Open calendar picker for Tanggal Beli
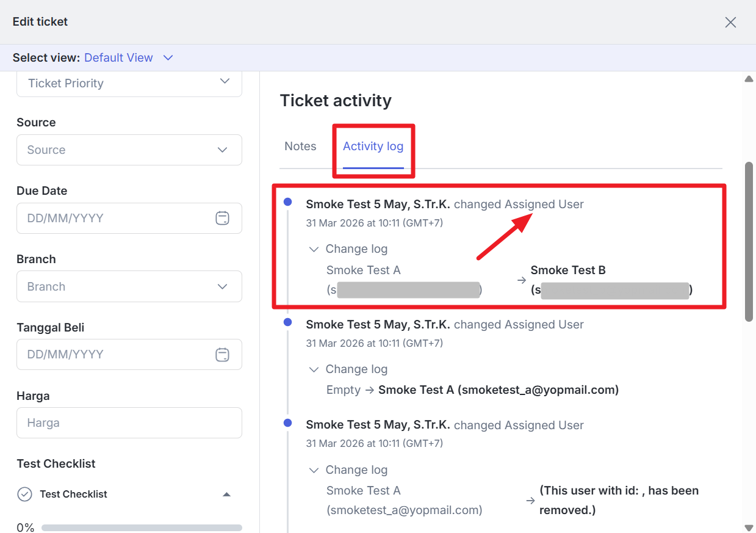The height and width of the screenshot is (533, 756). pos(222,354)
